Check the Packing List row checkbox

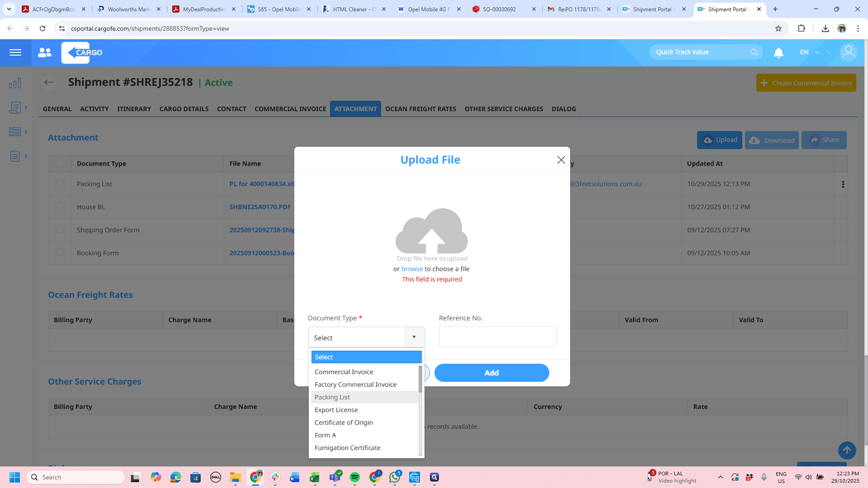click(x=60, y=183)
